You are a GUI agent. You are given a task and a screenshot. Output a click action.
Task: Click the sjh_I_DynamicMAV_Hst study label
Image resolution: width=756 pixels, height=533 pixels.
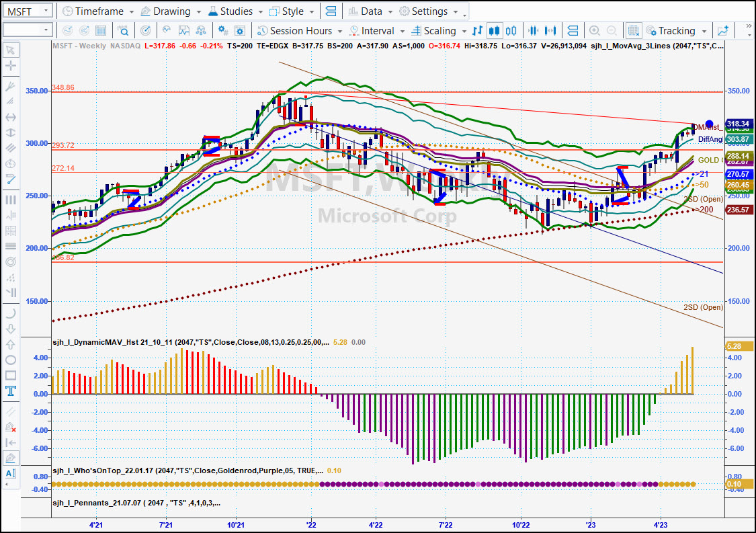(x=191, y=343)
